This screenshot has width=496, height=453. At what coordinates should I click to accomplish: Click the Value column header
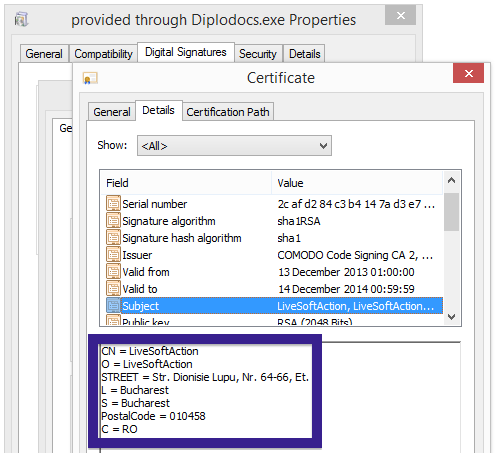(357, 183)
